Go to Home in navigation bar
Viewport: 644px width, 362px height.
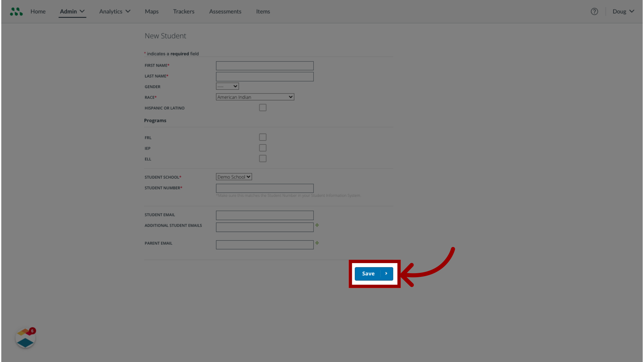pyautogui.click(x=38, y=11)
